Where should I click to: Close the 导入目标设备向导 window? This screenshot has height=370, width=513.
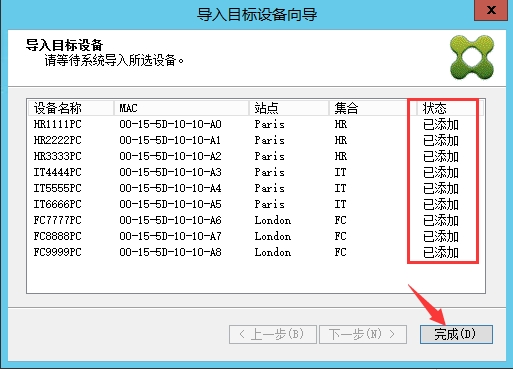tap(491, 10)
